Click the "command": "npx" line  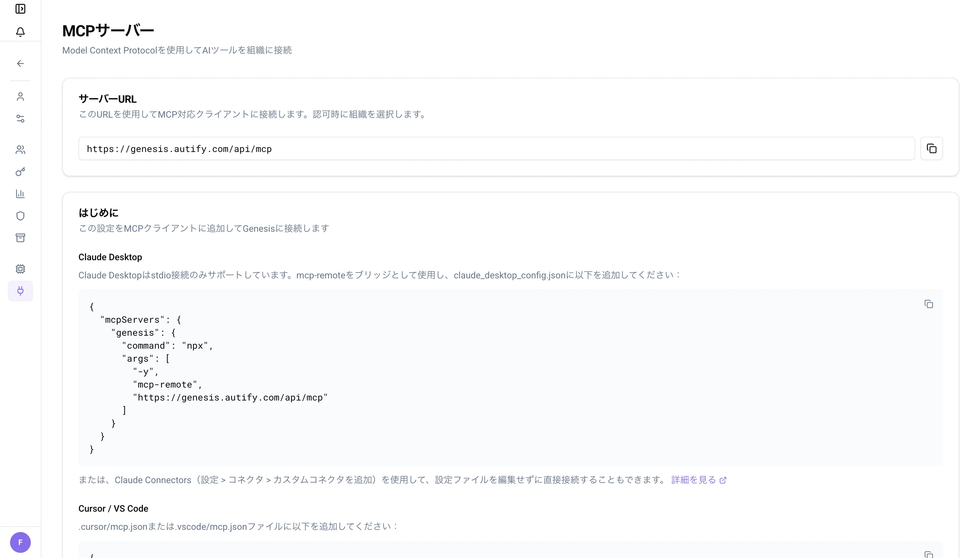point(168,346)
